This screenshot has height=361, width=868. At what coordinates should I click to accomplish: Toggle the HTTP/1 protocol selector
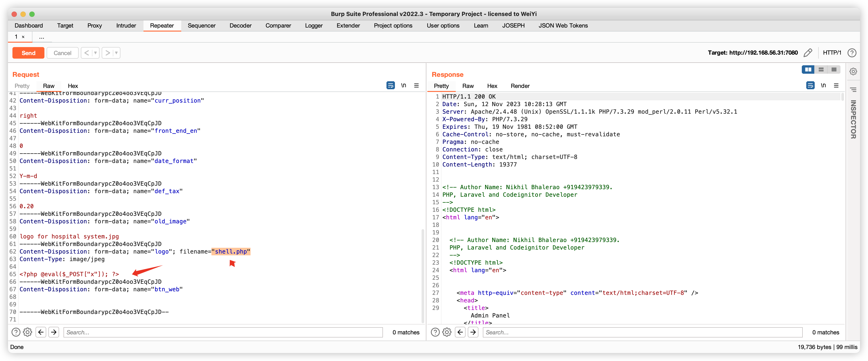832,53
